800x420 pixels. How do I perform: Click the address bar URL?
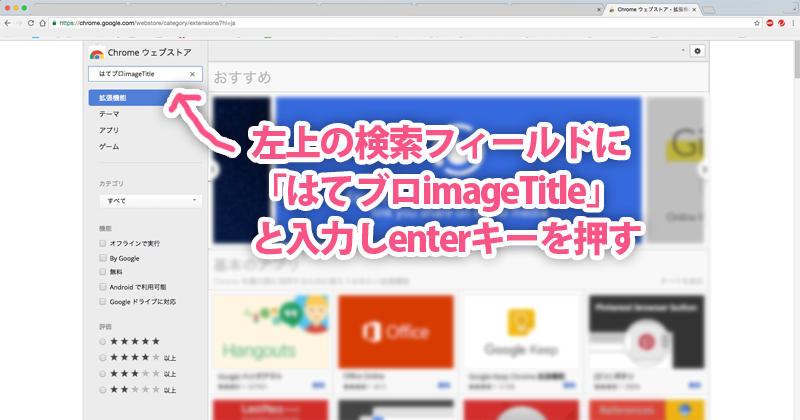[x=147, y=23]
